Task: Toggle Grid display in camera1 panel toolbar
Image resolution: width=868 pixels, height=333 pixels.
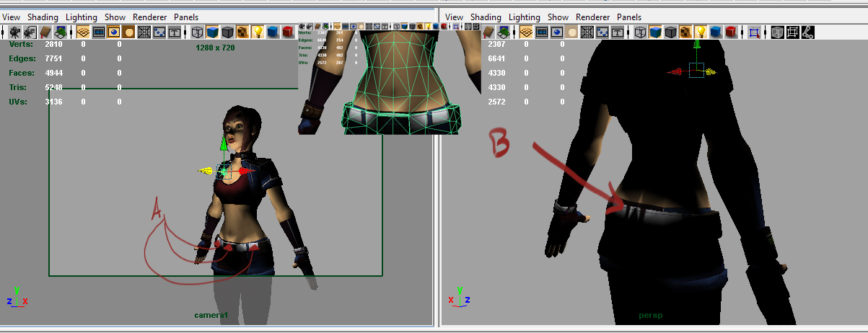Action: click(83, 32)
